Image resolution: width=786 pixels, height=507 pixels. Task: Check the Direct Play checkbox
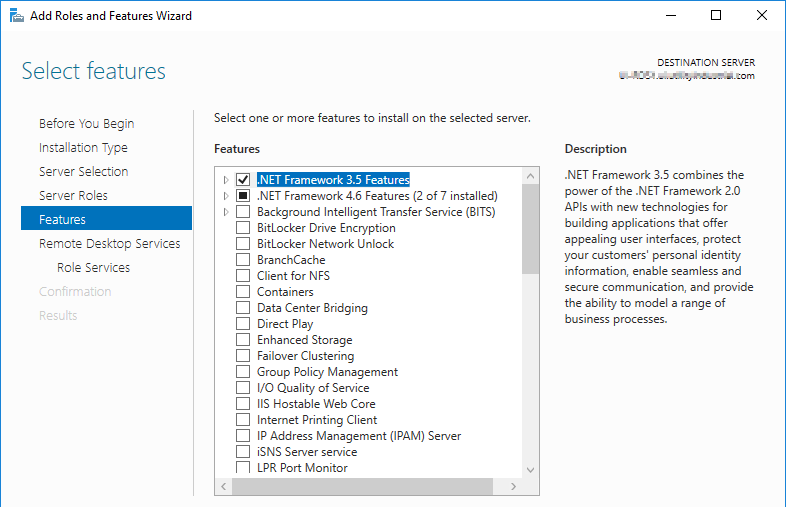(243, 324)
